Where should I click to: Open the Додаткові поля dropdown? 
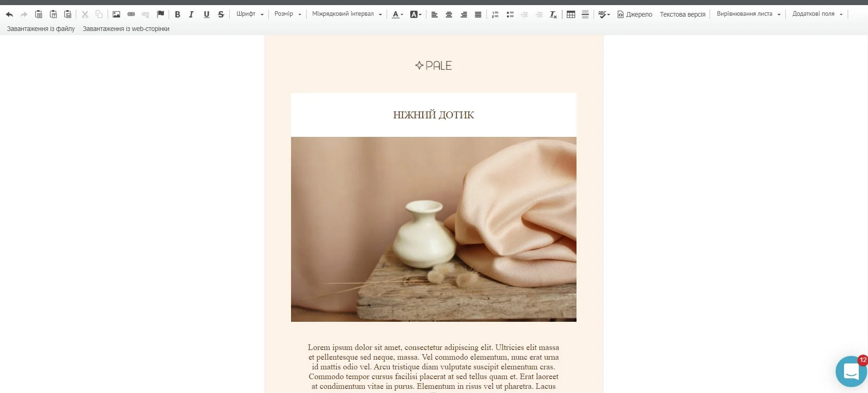(x=817, y=14)
